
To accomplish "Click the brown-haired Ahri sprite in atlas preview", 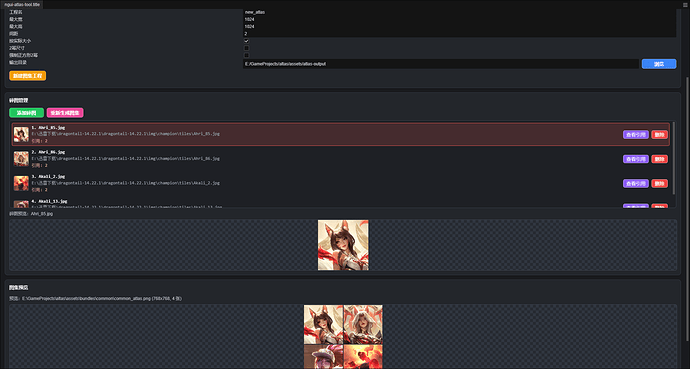I will pos(323,325).
